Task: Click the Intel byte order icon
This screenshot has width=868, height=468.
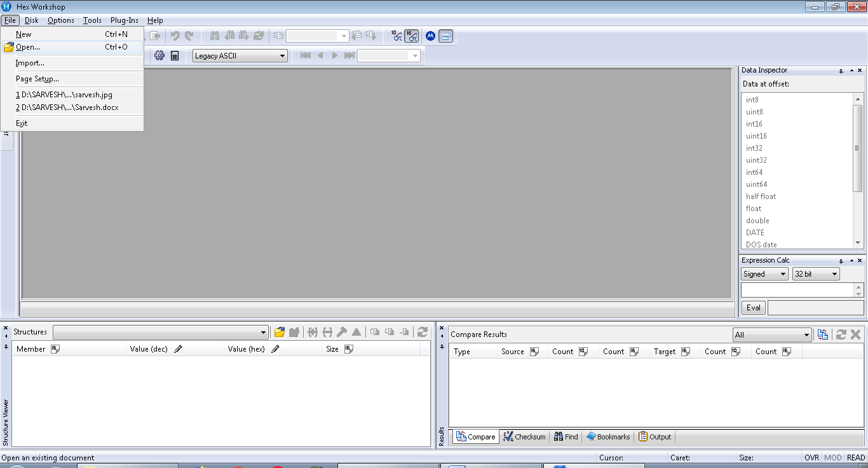Action: coord(445,36)
